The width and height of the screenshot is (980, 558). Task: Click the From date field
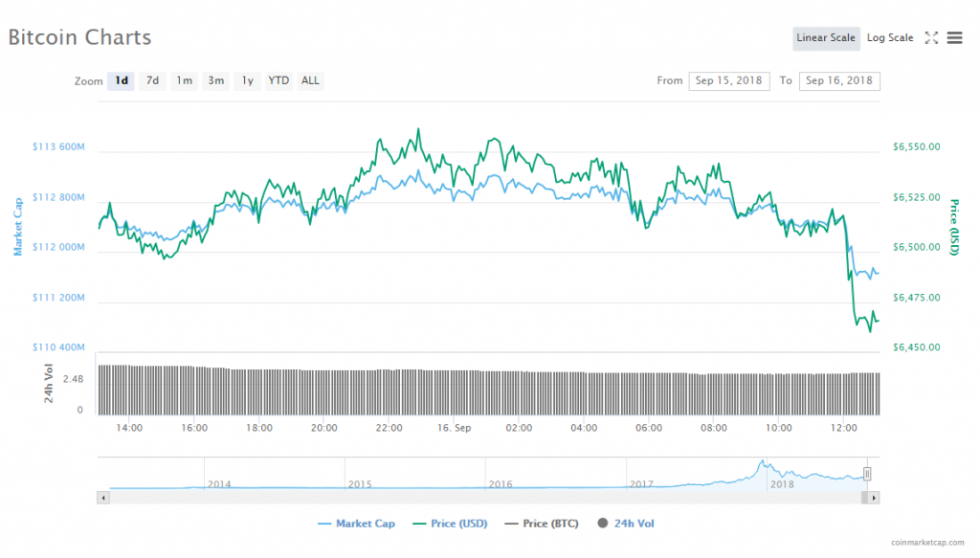(728, 81)
